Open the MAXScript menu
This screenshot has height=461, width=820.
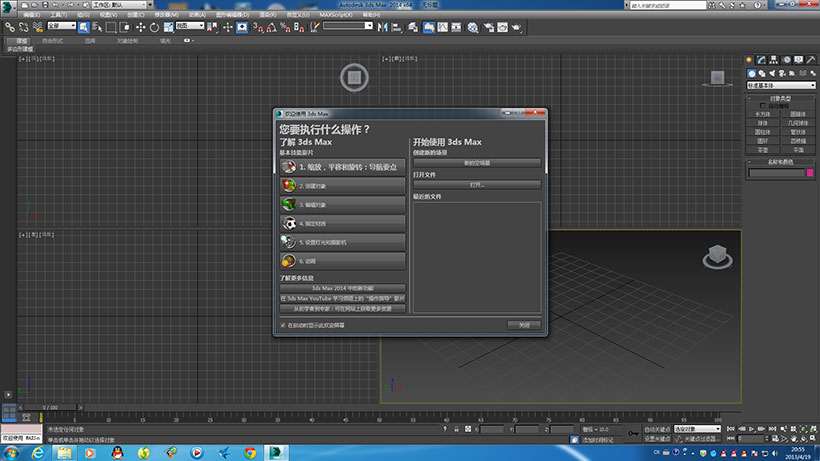pos(335,15)
